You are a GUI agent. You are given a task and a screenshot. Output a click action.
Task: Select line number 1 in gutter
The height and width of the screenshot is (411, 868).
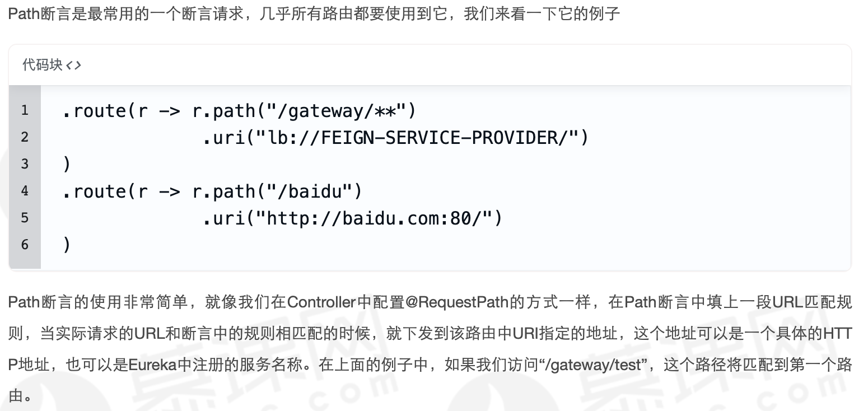(25, 110)
